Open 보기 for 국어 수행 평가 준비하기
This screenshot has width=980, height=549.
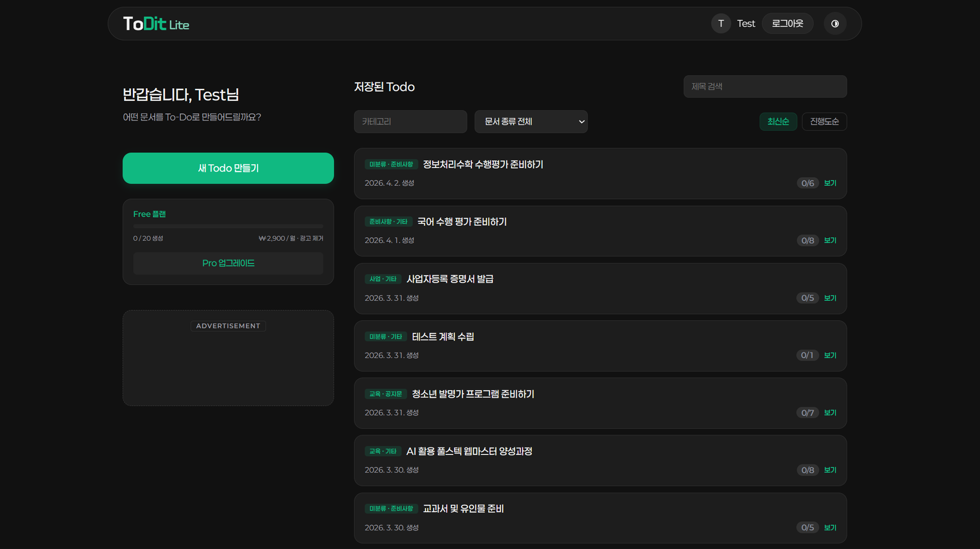coord(830,240)
